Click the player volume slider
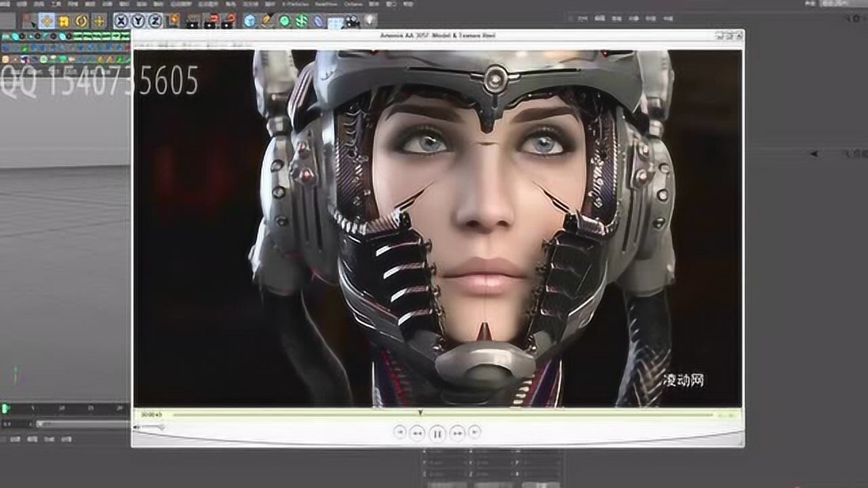The image size is (868, 488). (152, 427)
